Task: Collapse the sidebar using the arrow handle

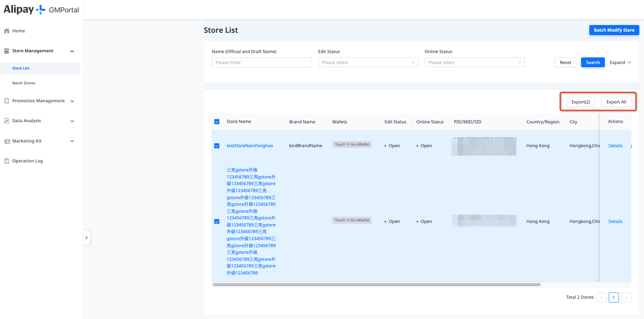Action: point(86,238)
